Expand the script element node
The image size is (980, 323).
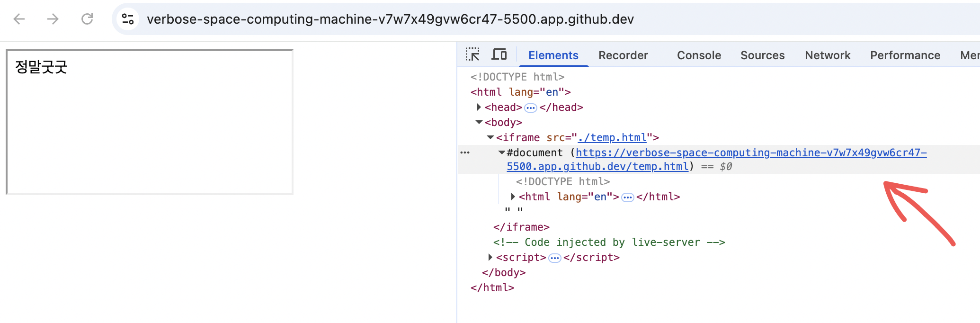click(x=490, y=257)
